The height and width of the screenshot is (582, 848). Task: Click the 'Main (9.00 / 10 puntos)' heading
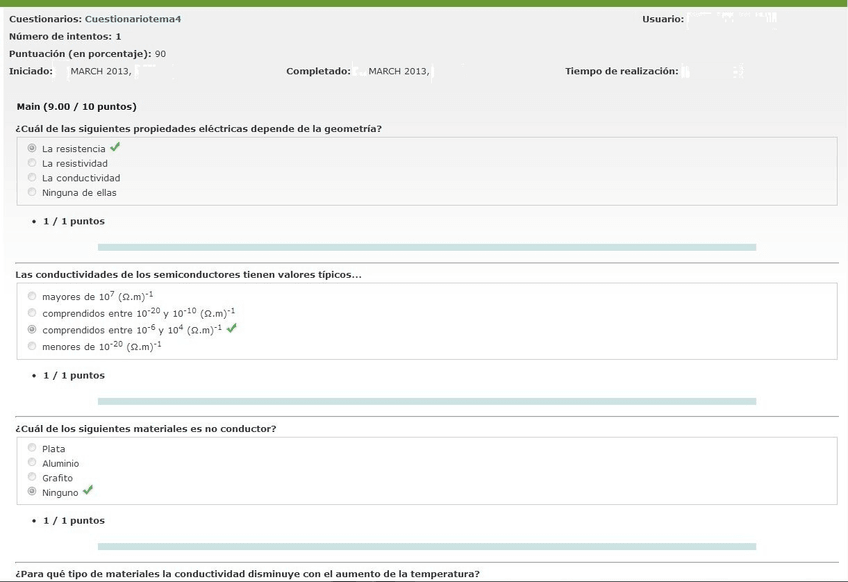click(x=77, y=106)
